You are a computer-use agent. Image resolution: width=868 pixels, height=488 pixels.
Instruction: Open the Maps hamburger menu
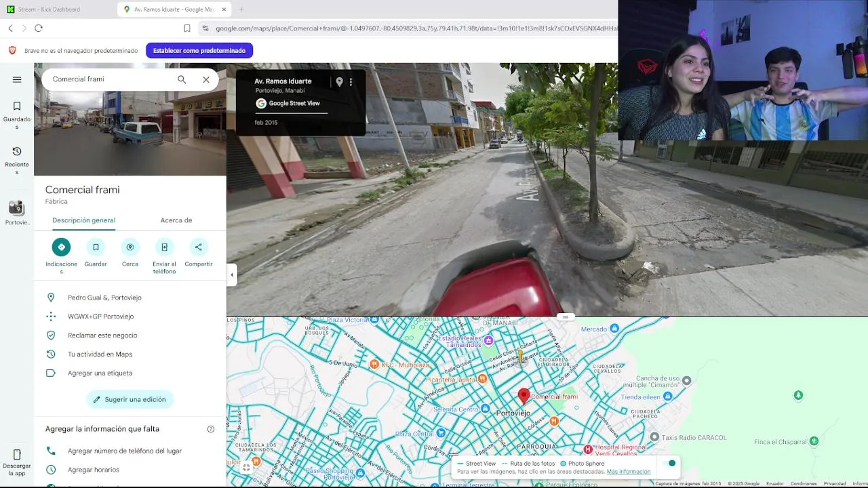point(17,79)
